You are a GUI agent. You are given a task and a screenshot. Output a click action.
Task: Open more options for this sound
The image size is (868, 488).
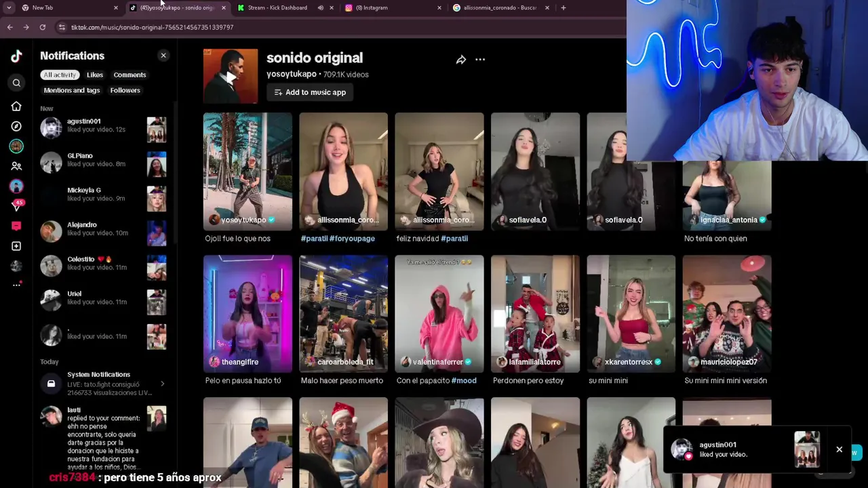coord(480,60)
